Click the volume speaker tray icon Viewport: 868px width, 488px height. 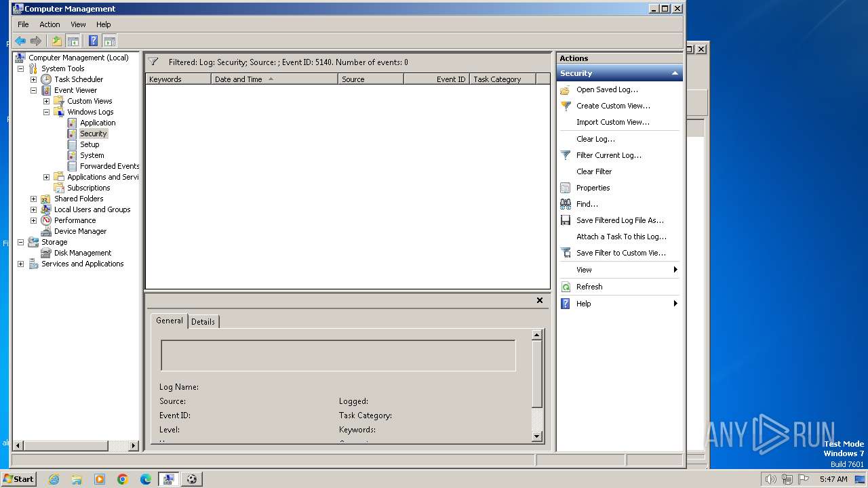770,479
